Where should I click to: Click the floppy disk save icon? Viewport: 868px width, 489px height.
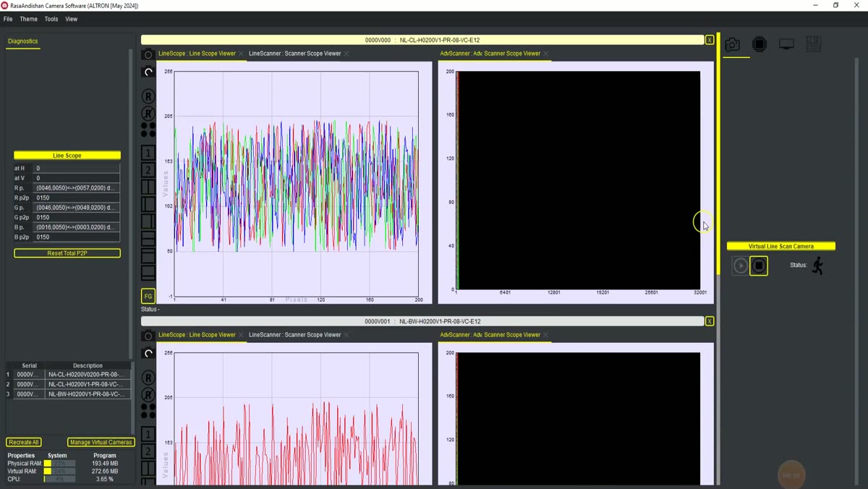tap(814, 45)
